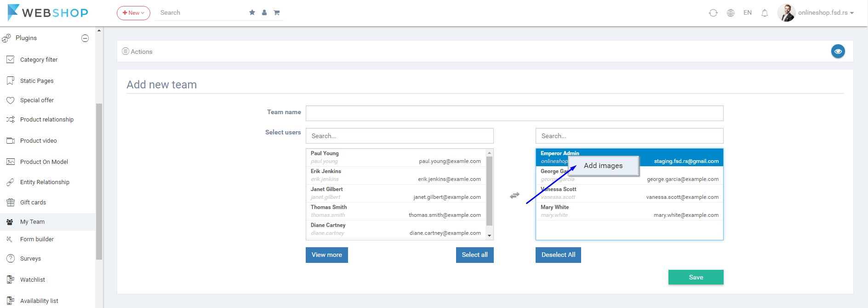This screenshot has width=868, height=308.
Task: Open Surveys in sidebar
Action: point(30,259)
